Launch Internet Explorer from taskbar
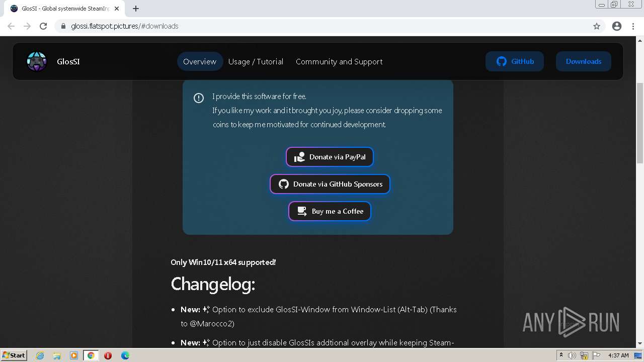 point(40,355)
